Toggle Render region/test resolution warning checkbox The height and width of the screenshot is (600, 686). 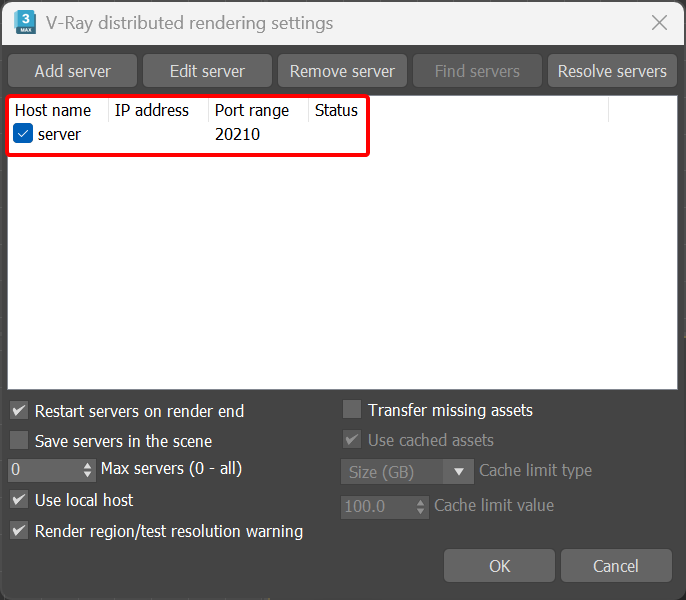tap(19, 530)
